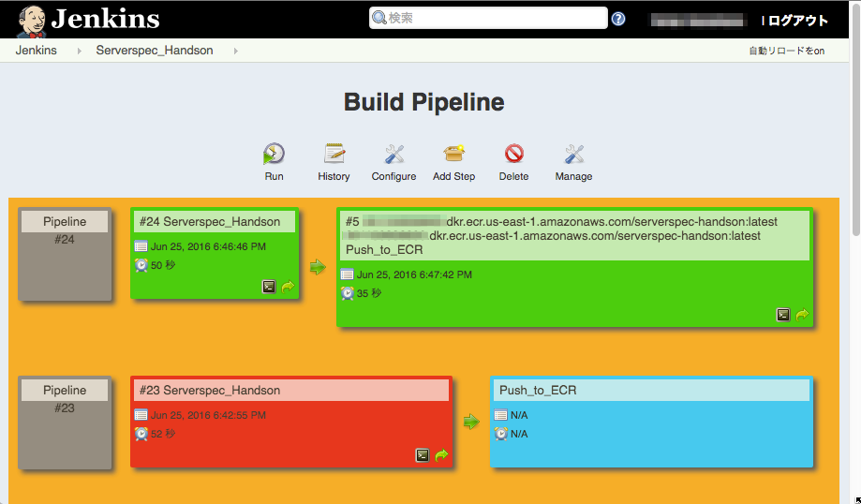Click the '50 秒' duration text
This screenshot has height=504, width=861.
pos(163,265)
